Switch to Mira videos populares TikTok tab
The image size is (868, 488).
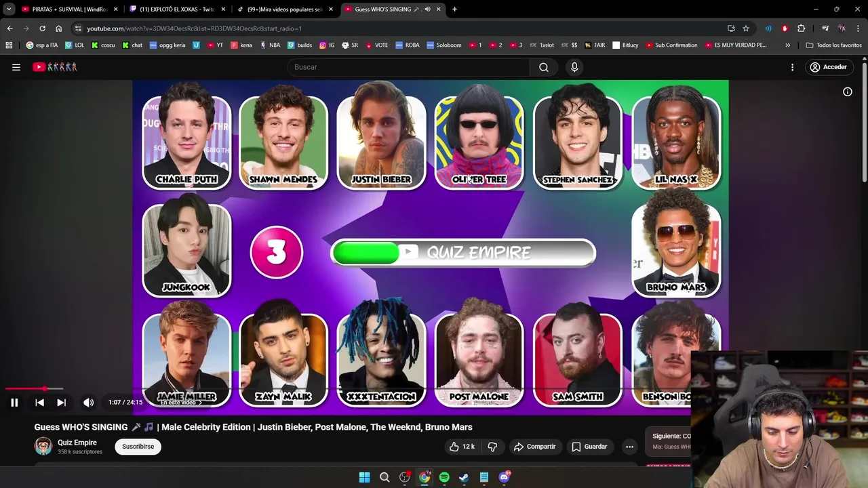[283, 9]
